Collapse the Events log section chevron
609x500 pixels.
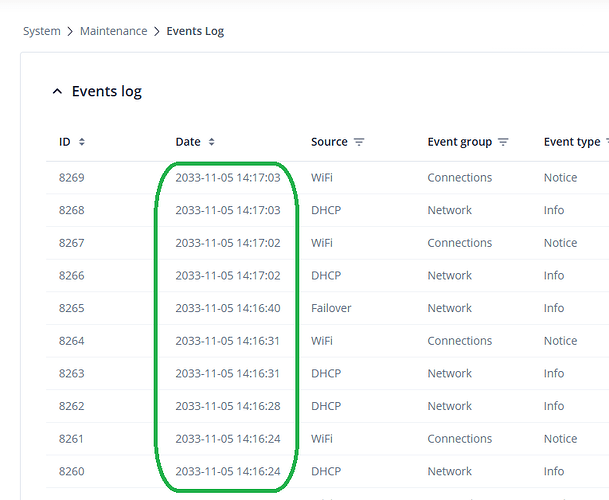pos(57,92)
